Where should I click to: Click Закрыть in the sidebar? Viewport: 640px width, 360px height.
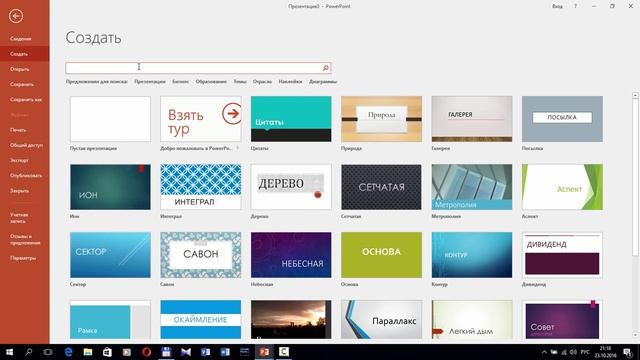(19, 191)
